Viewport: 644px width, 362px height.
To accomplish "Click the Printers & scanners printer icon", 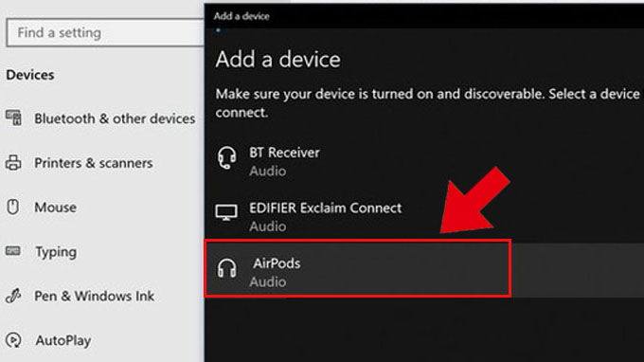I will pos(13,163).
